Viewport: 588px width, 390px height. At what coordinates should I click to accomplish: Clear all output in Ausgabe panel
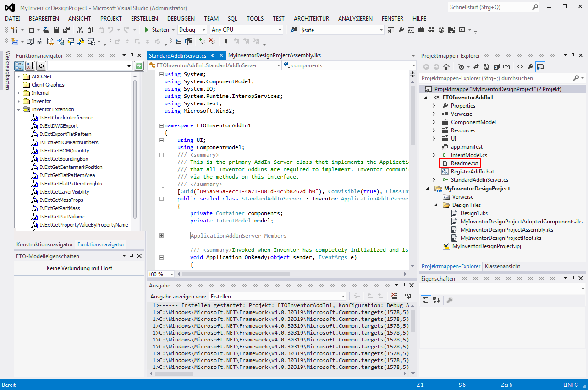click(x=394, y=296)
